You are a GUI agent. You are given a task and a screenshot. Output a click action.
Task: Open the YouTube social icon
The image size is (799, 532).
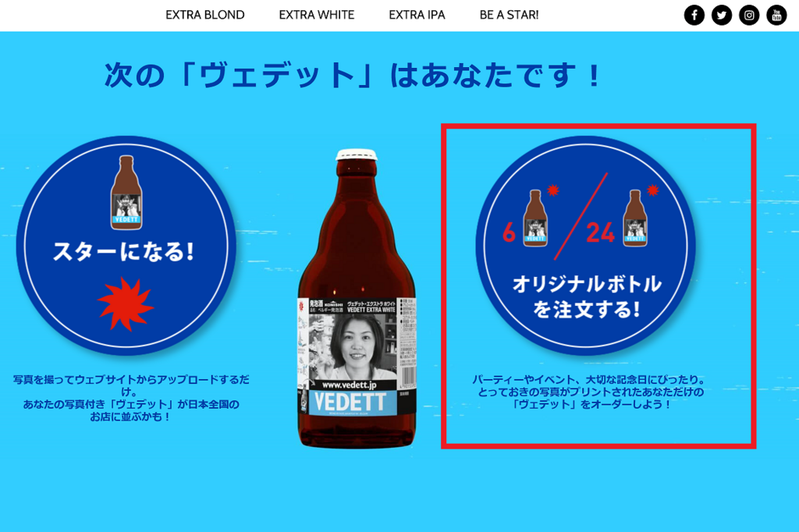776,15
